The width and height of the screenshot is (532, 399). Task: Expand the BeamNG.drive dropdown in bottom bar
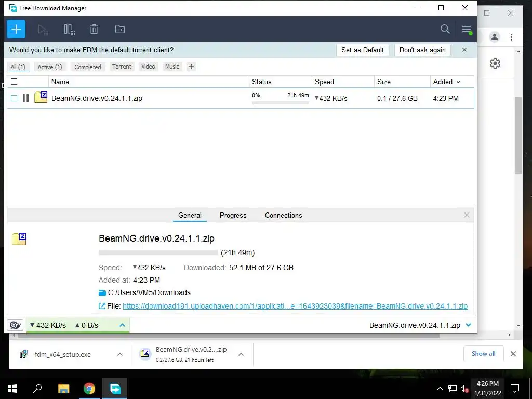(469, 325)
